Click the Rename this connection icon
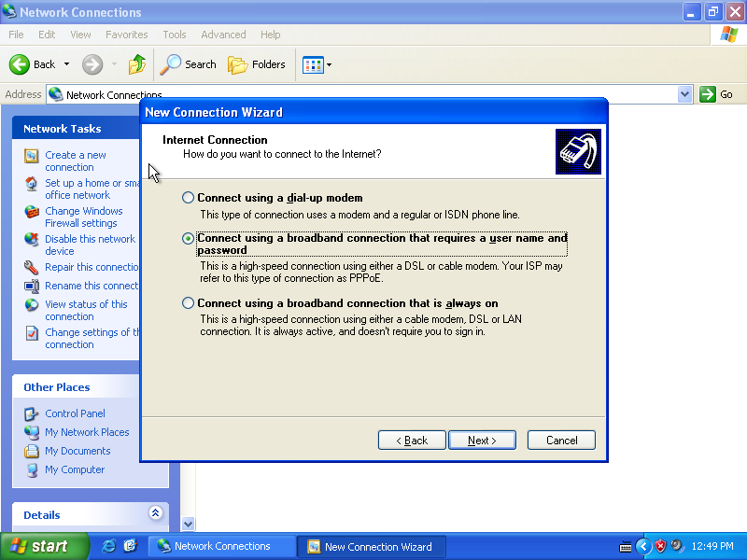 (x=32, y=286)
